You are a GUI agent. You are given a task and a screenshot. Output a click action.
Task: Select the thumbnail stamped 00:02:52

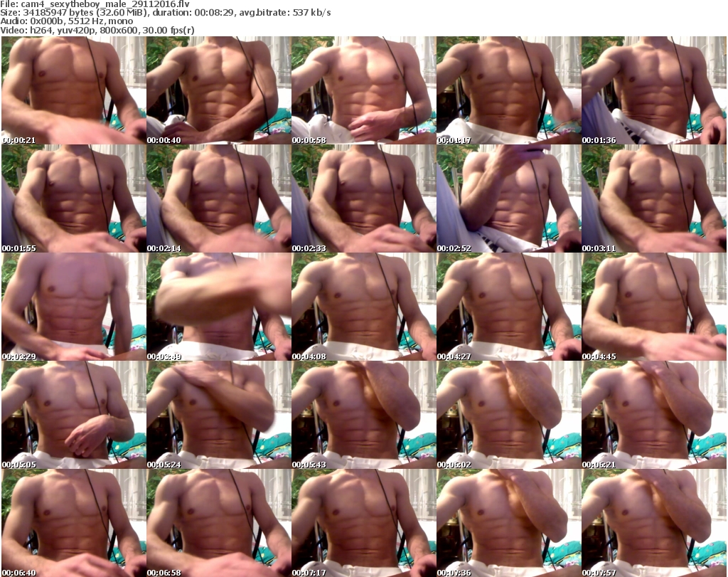point(509,198)
